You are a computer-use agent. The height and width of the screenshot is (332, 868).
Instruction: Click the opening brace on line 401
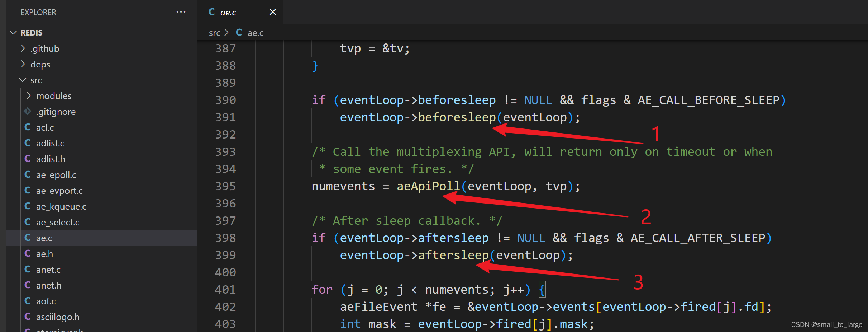click(542, 289)
